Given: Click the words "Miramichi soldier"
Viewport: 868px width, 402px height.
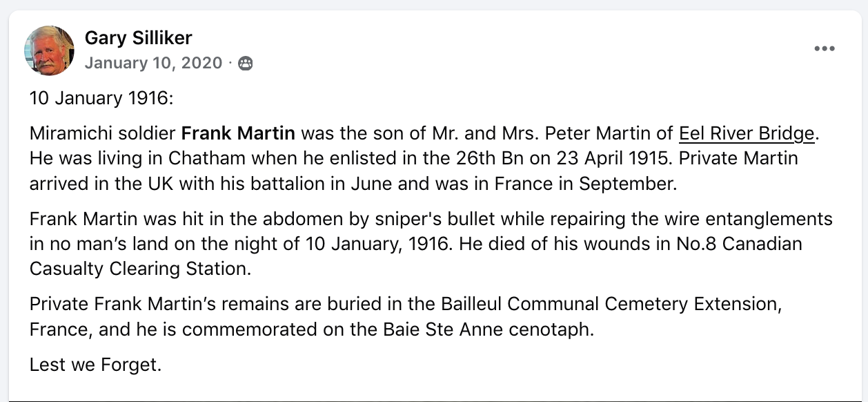Looking at the screenshot, I should [x=103, y=133].
